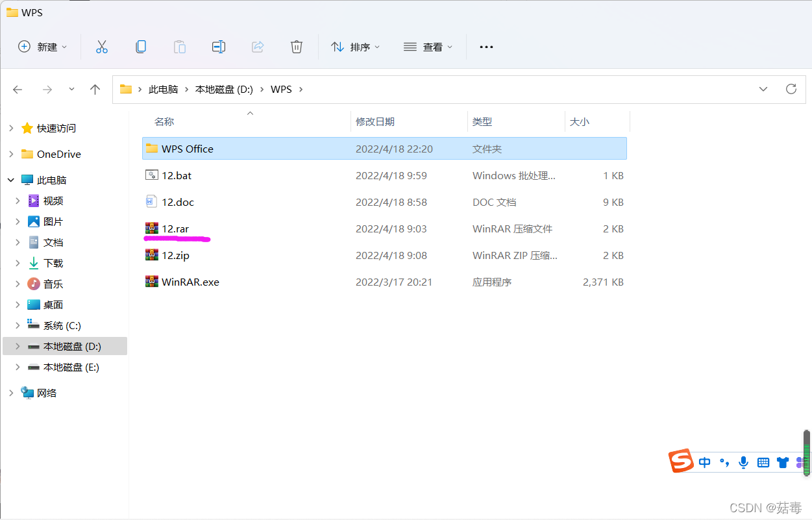812x520 pixels.
Task: Refresh the current folder view
Action: click(791, 89)
